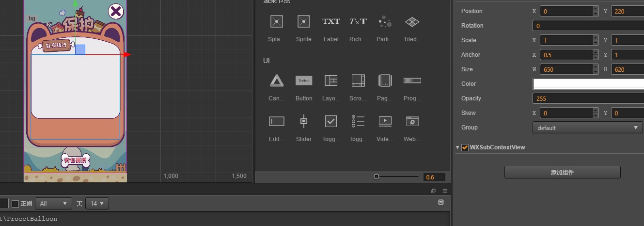The image size is (644, 226).
Task: Select the WebView UI node icon
Action: pyautogui.click(x=412, y=121)
